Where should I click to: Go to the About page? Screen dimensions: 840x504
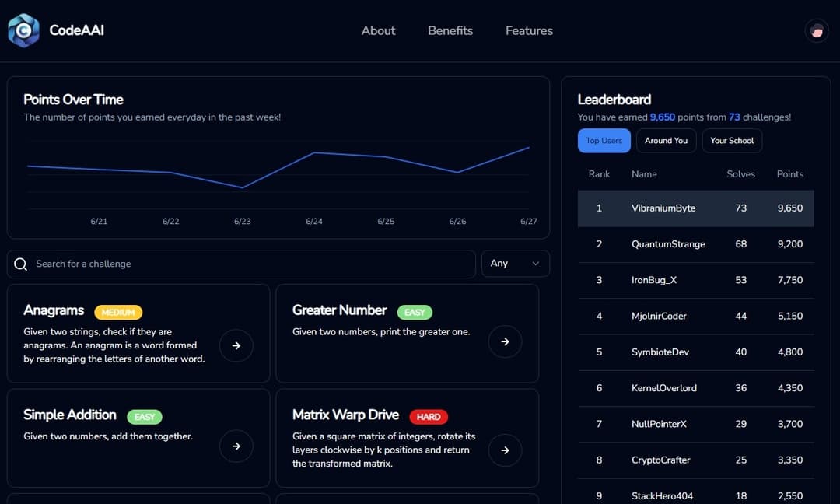(378, 30)
